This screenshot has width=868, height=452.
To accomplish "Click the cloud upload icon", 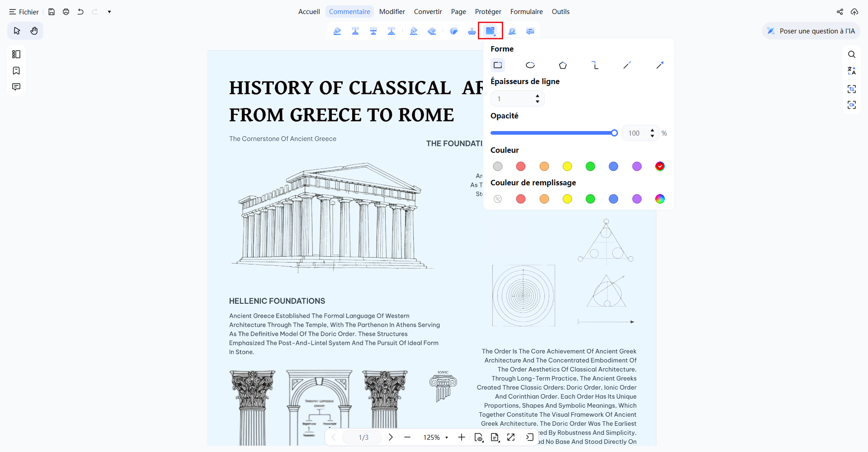I will pos(854,12).
